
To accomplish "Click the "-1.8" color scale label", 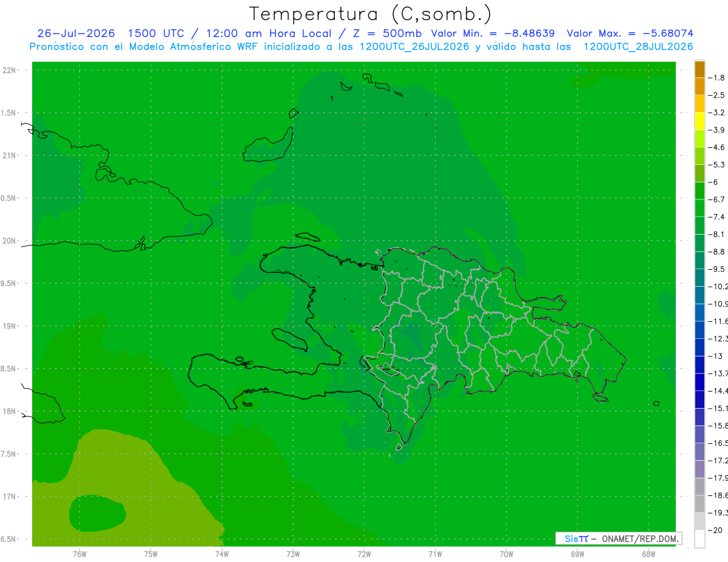I will point(716,78).
